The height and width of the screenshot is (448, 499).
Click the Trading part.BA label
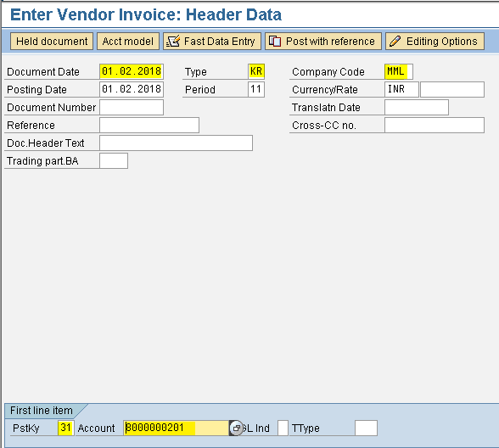[x=42, y=161]
